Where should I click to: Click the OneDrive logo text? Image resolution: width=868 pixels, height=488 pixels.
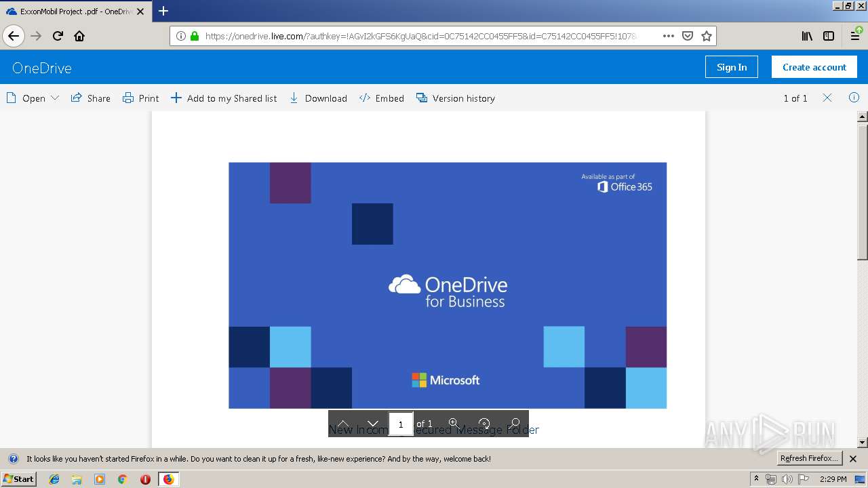42,68
